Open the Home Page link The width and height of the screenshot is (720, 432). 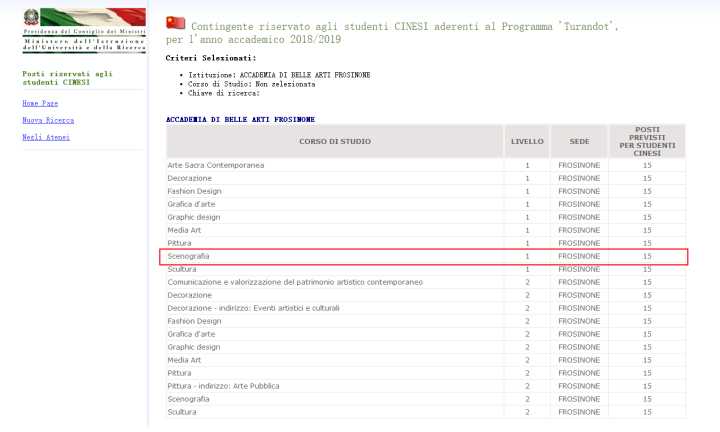[x=40, y=103]
